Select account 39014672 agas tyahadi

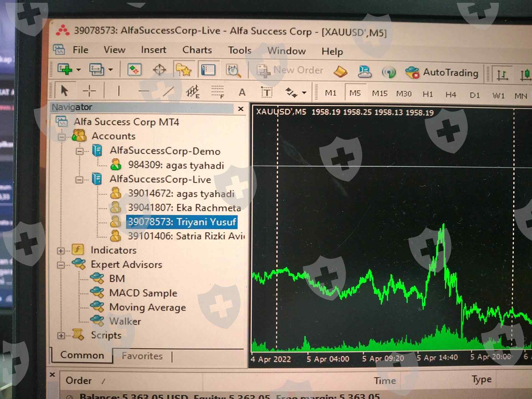point(181,194)
